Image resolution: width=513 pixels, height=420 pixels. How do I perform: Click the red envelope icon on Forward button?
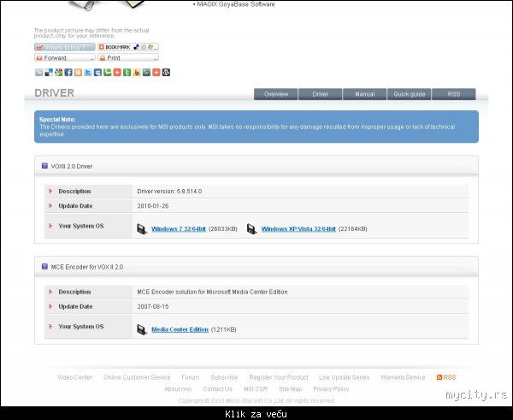point(39,58)
